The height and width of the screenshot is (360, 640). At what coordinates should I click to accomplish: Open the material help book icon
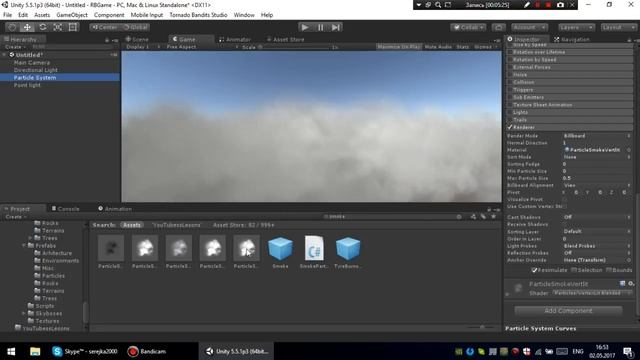(622, 283)
